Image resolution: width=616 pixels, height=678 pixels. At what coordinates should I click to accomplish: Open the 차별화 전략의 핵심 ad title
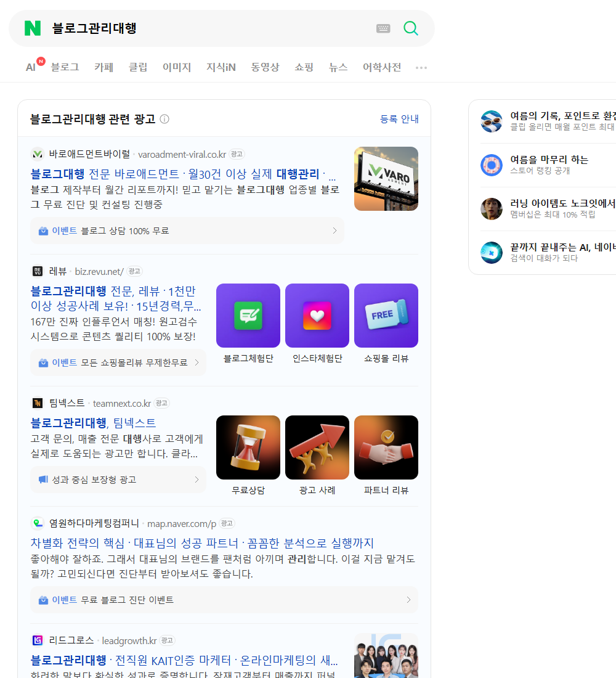202,542
